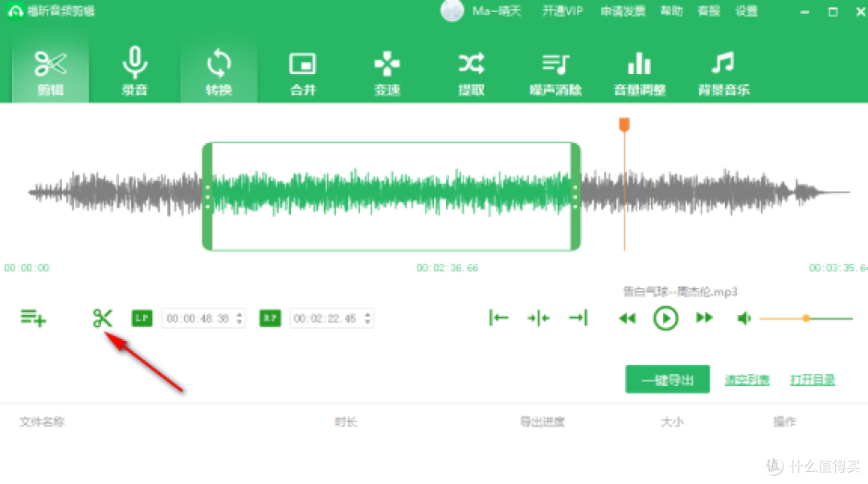The height and width of the screenshot is (484, 868).
Task: Click the left green selection handle
Action: pyautogui.click(x=207, y=197)
